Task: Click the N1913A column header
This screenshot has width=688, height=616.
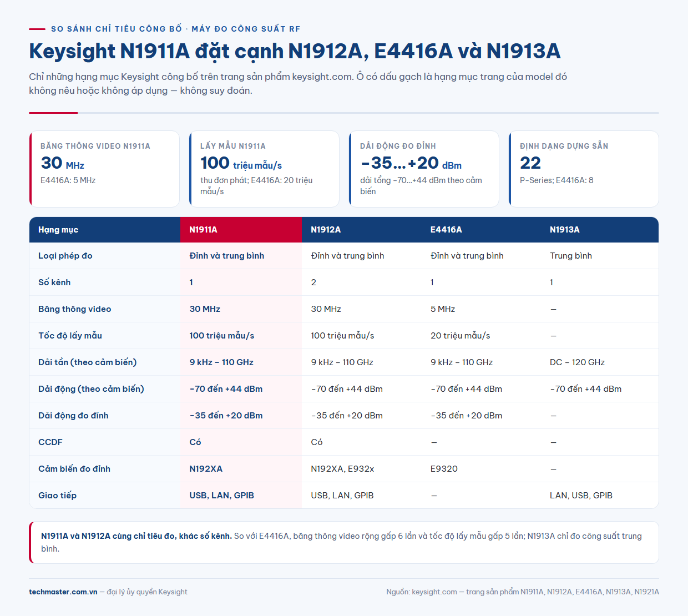Action: [600, 230]
